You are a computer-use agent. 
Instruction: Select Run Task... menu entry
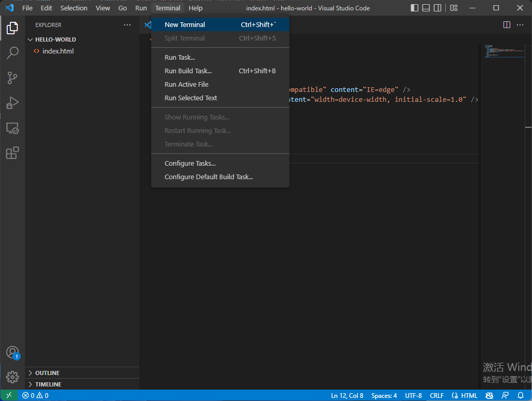tap(220, 57)
